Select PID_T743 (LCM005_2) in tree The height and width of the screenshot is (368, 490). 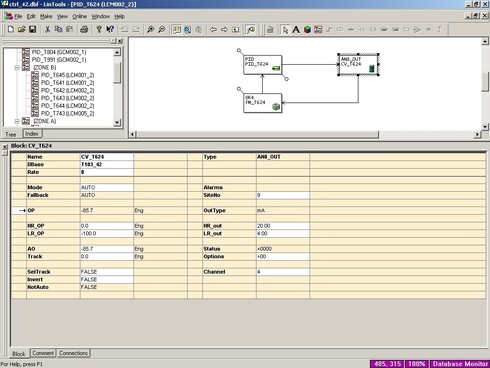point(67,113)
